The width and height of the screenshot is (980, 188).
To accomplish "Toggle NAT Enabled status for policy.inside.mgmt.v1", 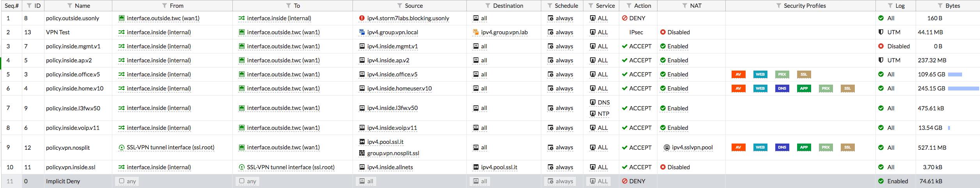I will pos(674,46).
